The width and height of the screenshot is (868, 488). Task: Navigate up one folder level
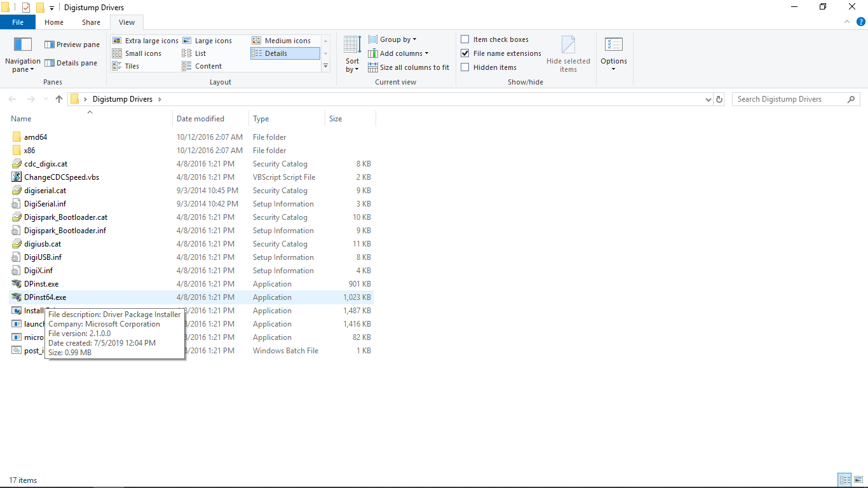point(58,99)
